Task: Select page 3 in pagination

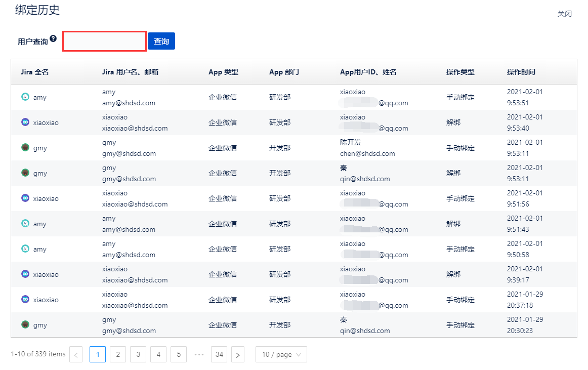Action: coord(138,355)
